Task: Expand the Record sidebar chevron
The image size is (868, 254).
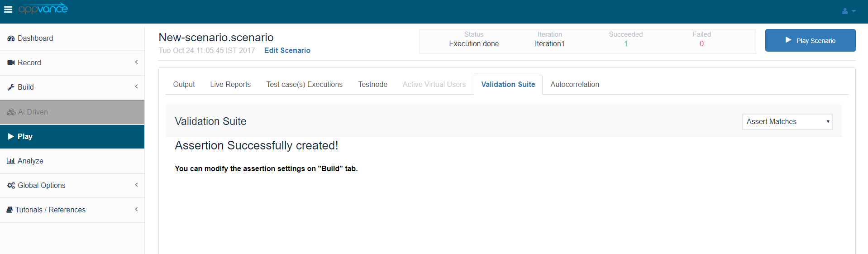Action: 136,62
